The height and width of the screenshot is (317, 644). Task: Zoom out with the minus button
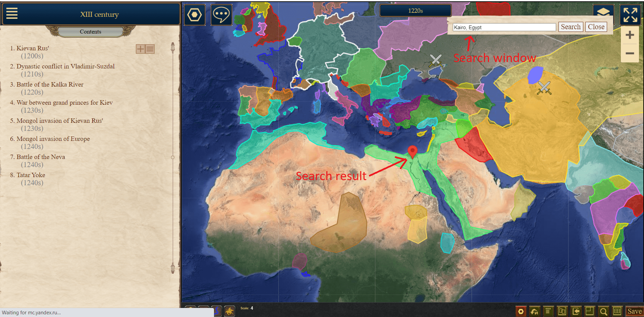[630, 53]
